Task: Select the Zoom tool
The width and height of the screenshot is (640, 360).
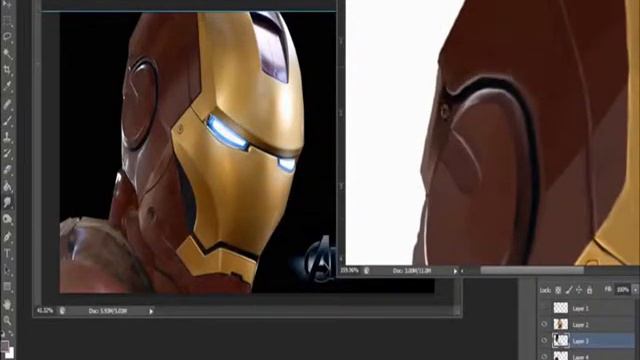Action: [7, 321]
